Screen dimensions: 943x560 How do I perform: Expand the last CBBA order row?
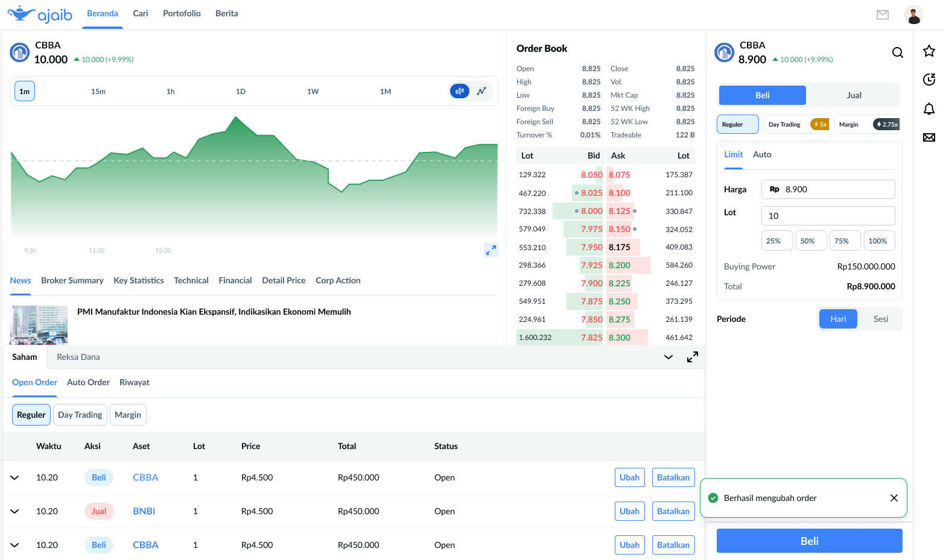15,545
